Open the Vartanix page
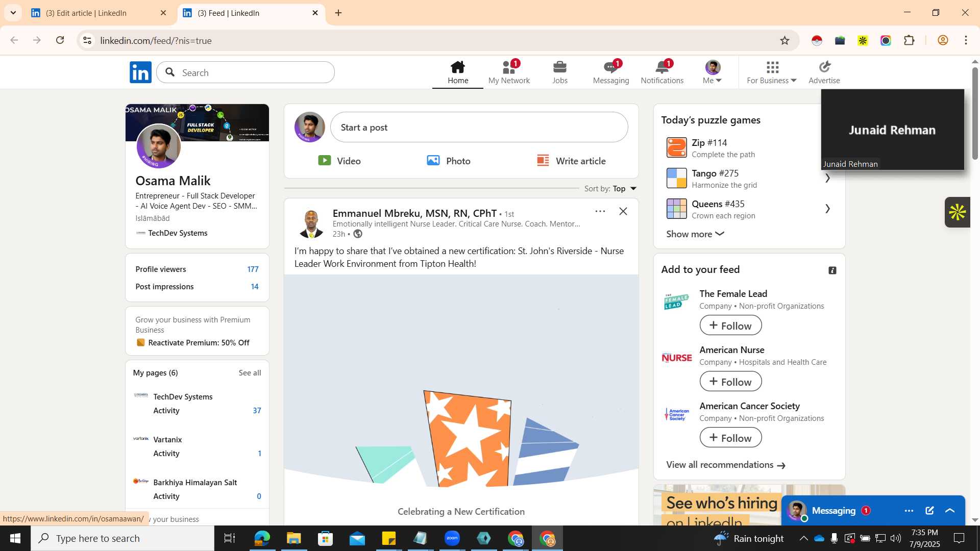The height and width of the screenshot is (551, 980). tap(167, 440)
